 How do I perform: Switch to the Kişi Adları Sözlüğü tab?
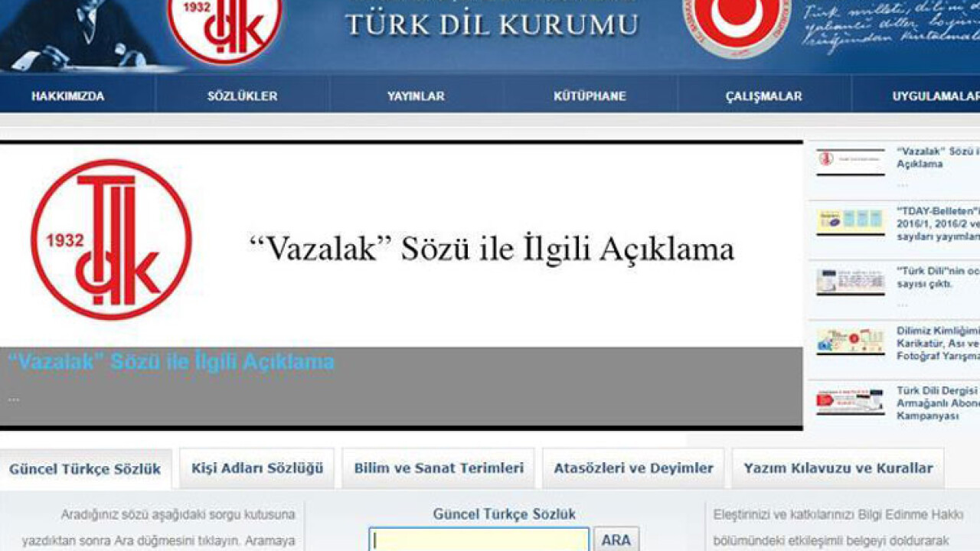click(x=257, y=468)
